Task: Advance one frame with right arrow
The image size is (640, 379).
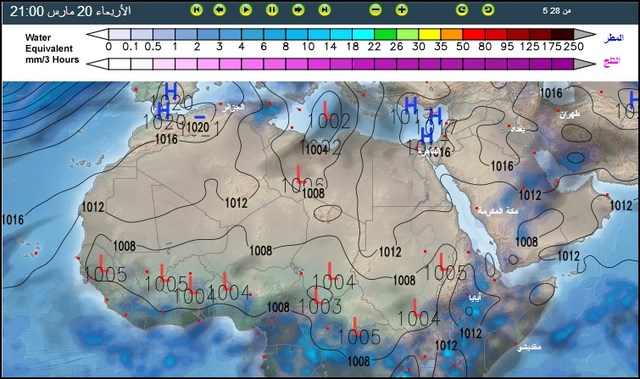Action: click(298, 10)
